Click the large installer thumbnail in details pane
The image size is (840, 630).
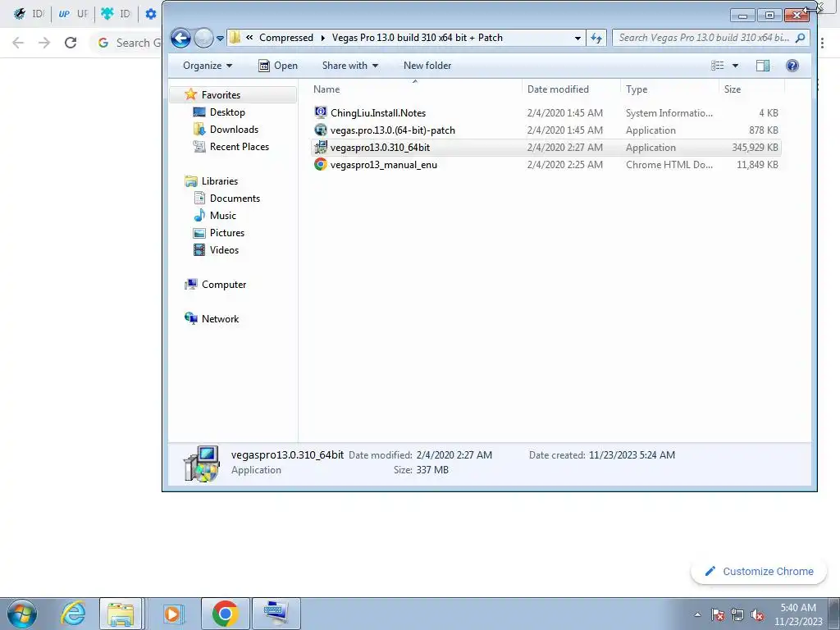pyautogui.click(x=202, y=463)
